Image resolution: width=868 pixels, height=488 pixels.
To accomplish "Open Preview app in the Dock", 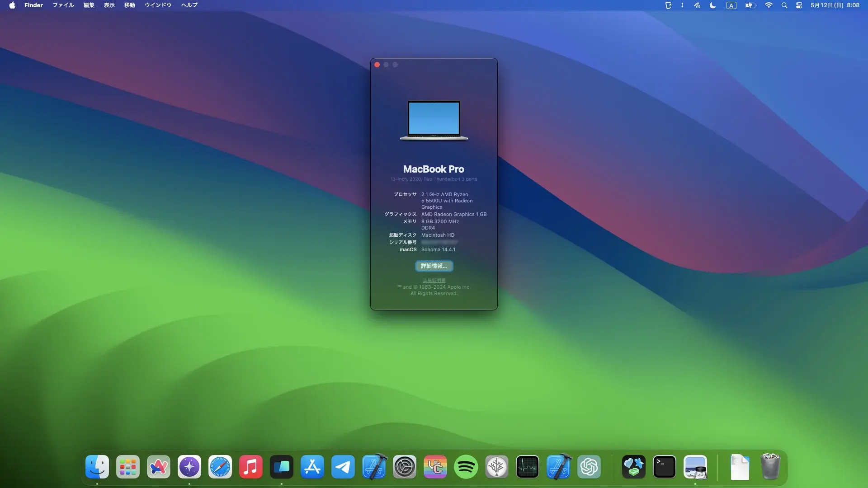I will pos(695,467).
